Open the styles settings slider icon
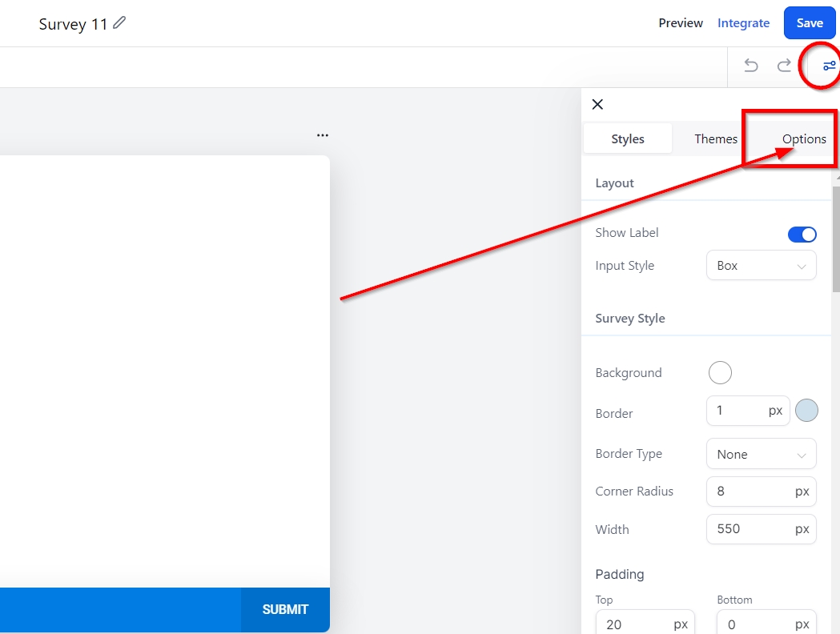This screenshot has height=634, width=840. tap(829, 66)
